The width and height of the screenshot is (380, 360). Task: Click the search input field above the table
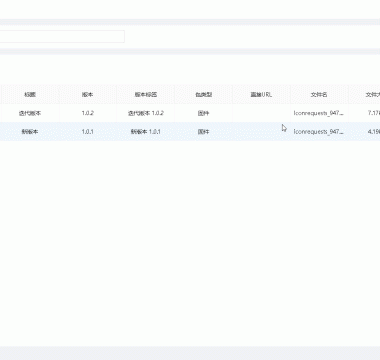tap(62, 36)
